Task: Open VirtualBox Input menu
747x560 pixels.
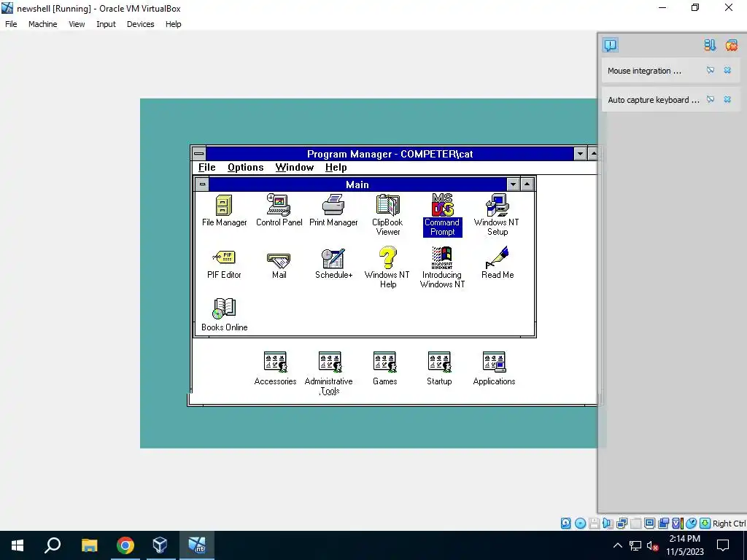Action: 106,24
